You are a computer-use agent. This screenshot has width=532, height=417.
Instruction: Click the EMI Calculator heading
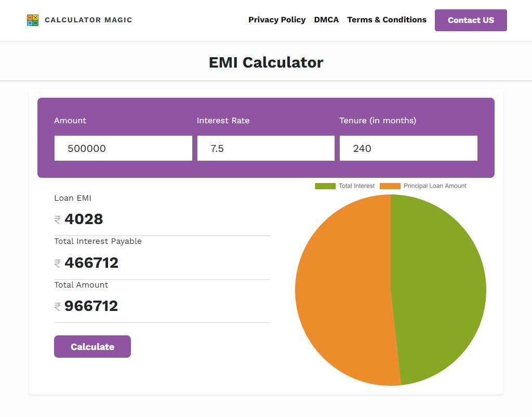(266, 62)
